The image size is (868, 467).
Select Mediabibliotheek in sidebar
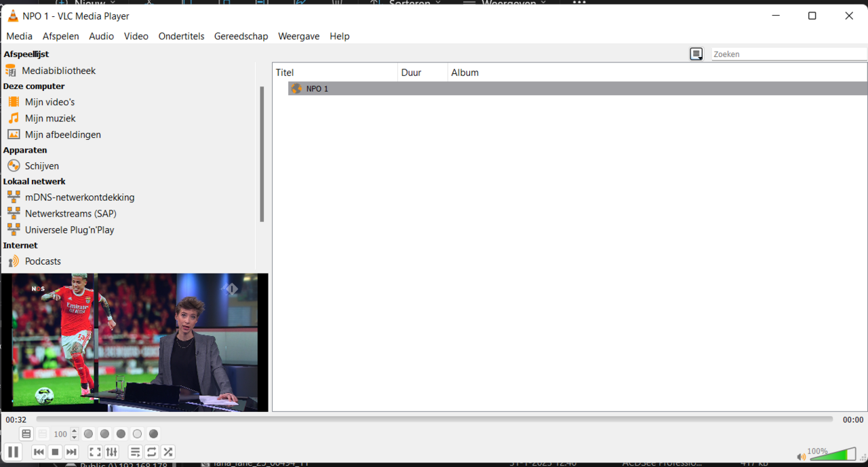pos(58,71)
